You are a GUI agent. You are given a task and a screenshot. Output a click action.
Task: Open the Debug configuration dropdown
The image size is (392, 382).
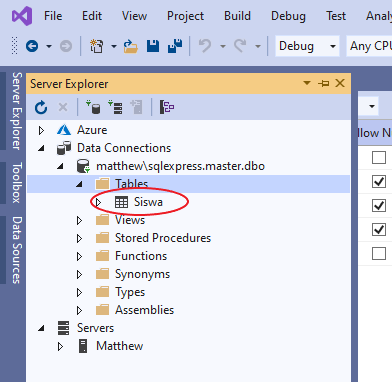(x=307, y=46)
